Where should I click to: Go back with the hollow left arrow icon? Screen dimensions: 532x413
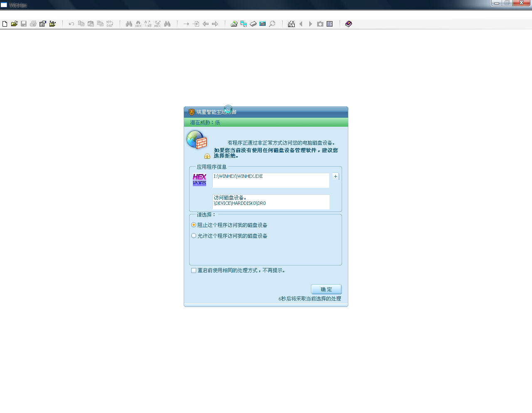pos(205,24)
